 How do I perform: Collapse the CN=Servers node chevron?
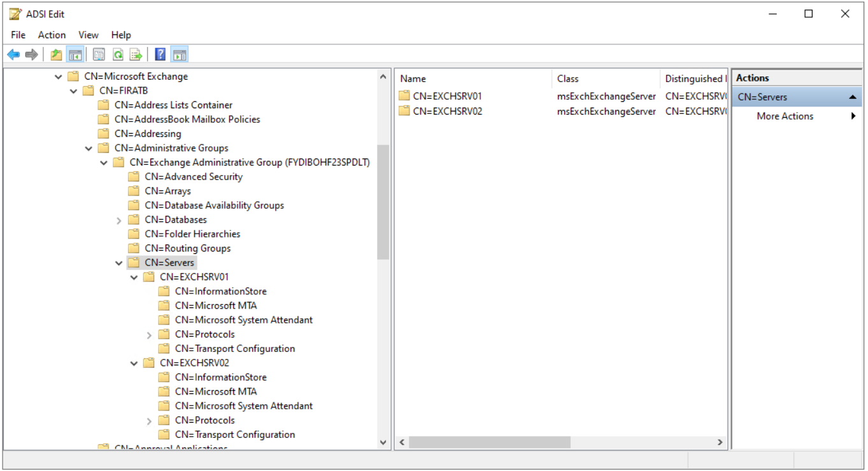pyautogui.click(x=119, y=263)
